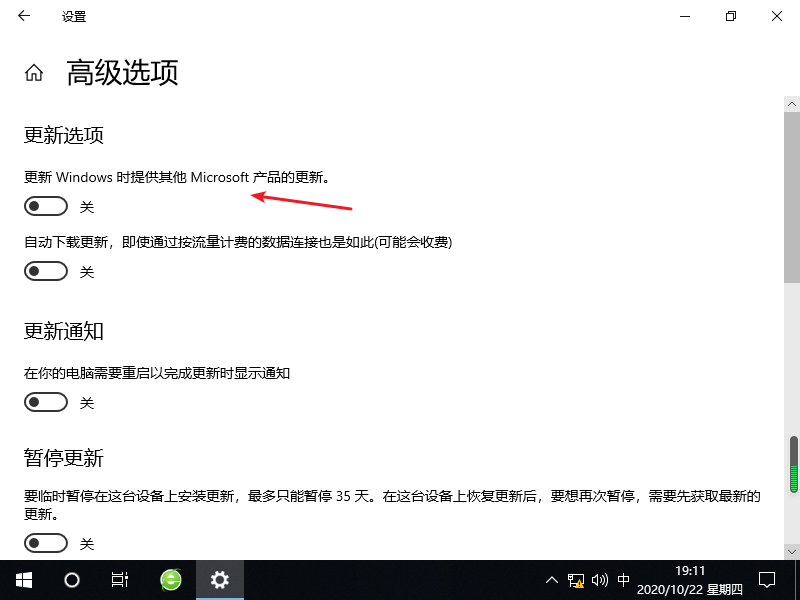Open Action Center from the taskbar
Screen dimensions: 800x600
766,580
